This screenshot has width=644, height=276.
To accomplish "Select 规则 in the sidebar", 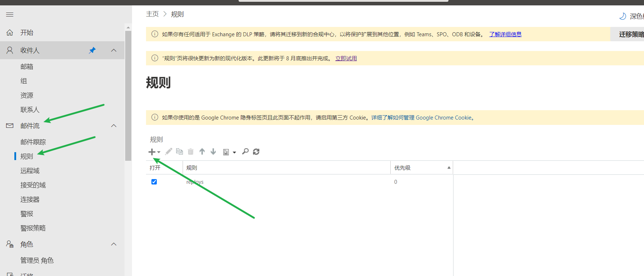I will [27, 156].
